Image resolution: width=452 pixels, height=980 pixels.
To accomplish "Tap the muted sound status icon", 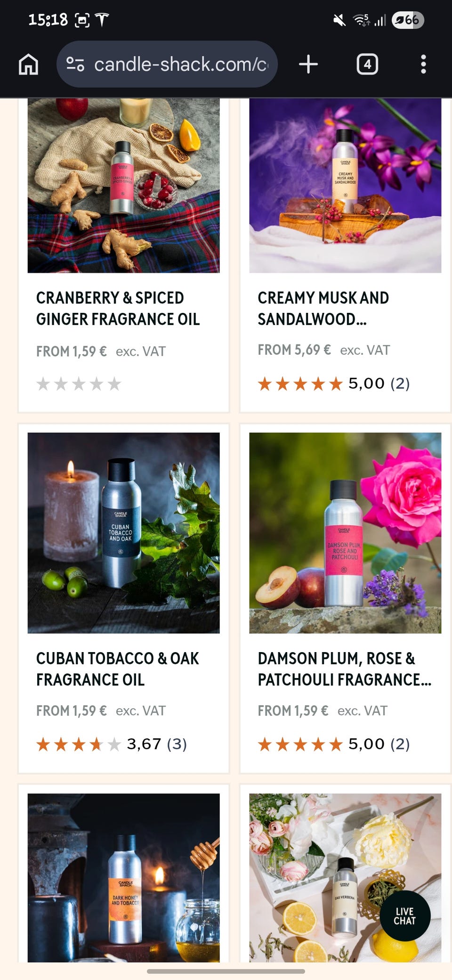I will click(x=339, y=20).
